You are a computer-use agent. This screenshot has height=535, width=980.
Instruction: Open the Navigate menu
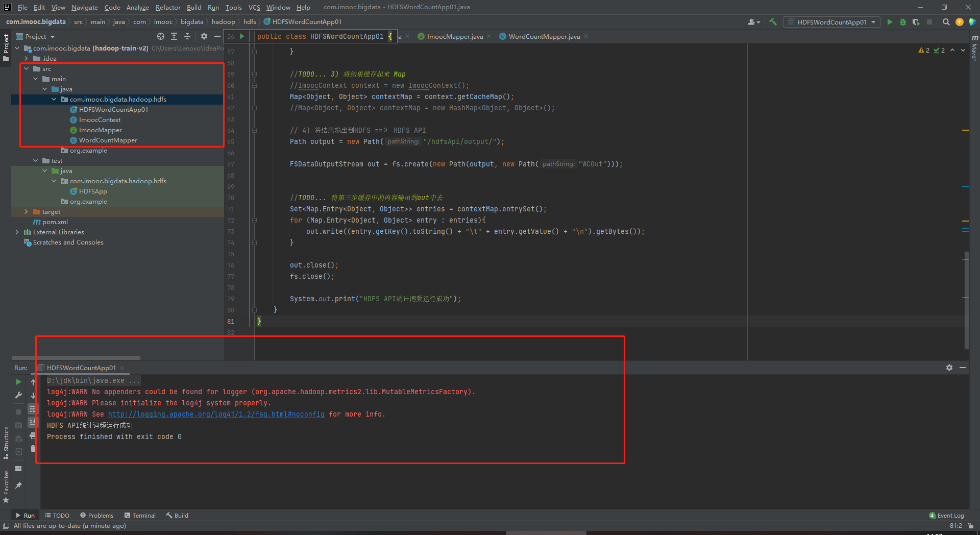84,7
